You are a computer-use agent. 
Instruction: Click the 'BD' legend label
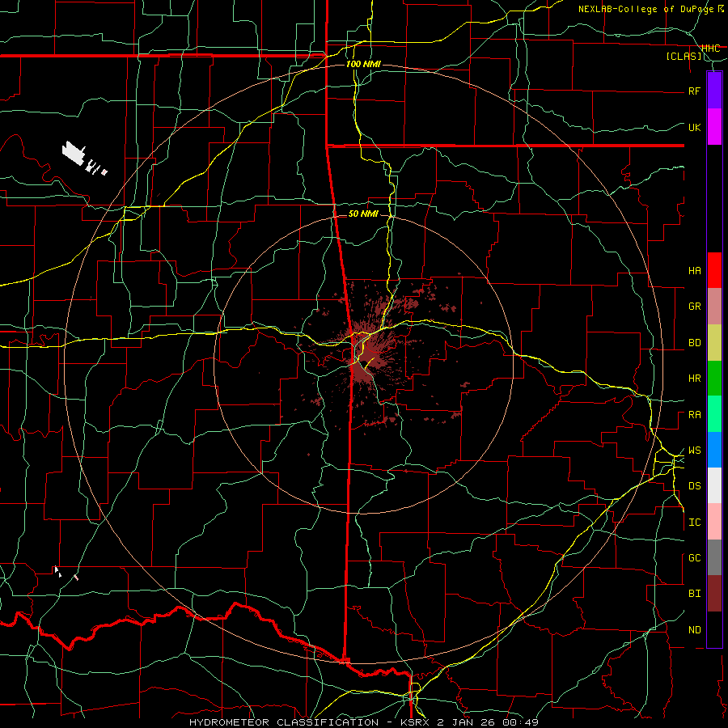[x=694, y=343]
